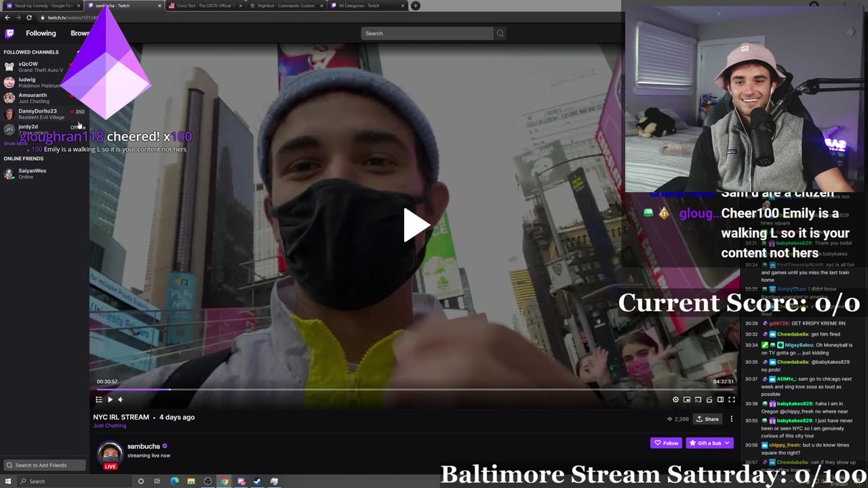Close the Nightbot Commands tab
The image size is (868, 488).
(x=321, y=6)
